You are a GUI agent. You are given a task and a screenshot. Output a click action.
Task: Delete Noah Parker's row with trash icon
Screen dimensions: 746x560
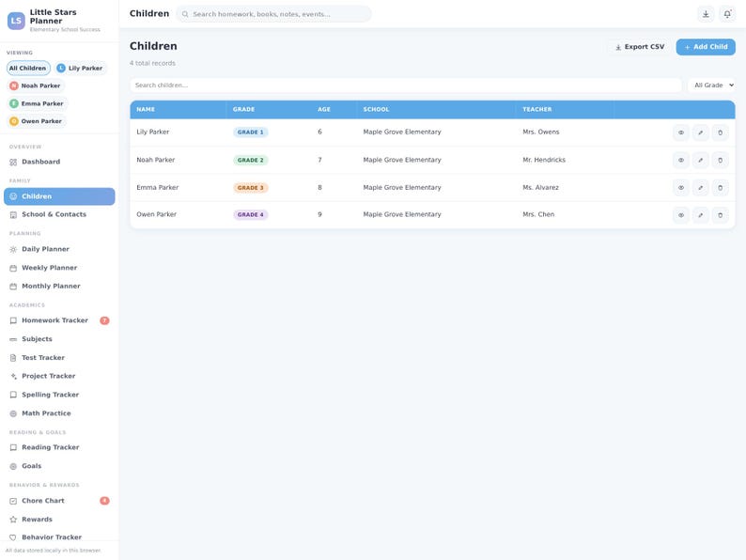click(720, 161)
